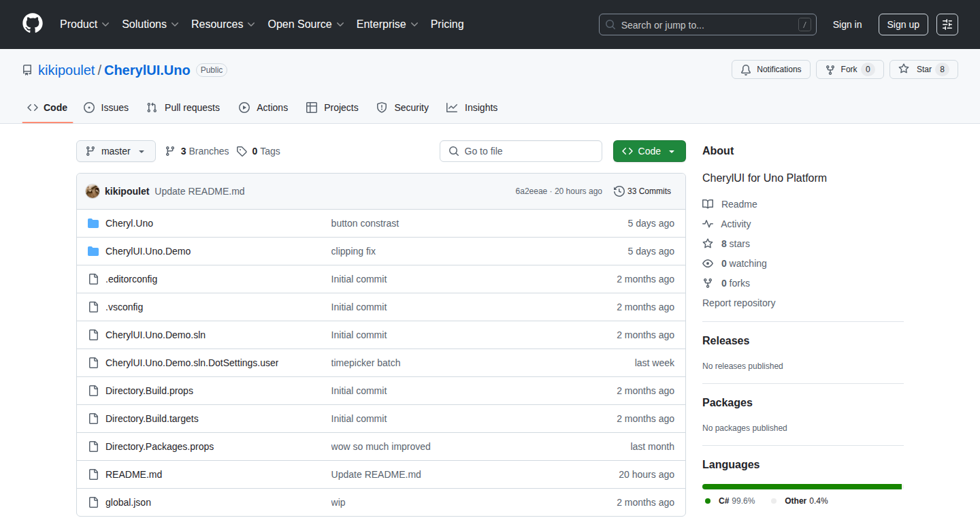Click the fork icon beside 0 forks
Viewport: 980px width, 518px height.
708,283
